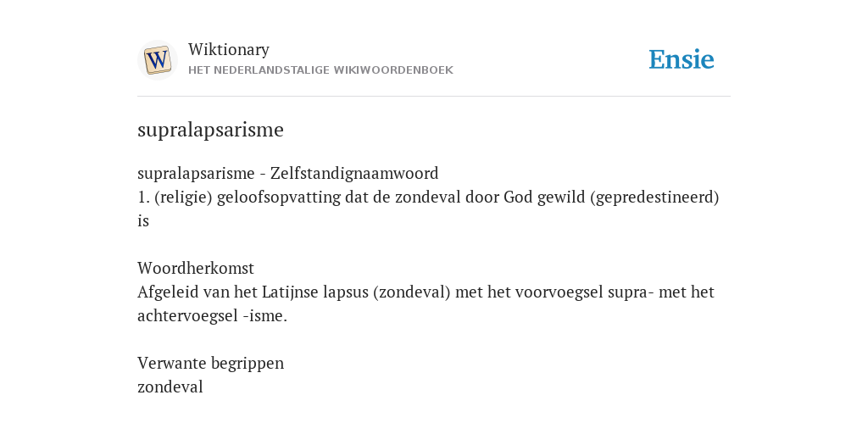Click the horizontal divider under header
This screenshot has height=434, width=868.
tap(434, 97)
